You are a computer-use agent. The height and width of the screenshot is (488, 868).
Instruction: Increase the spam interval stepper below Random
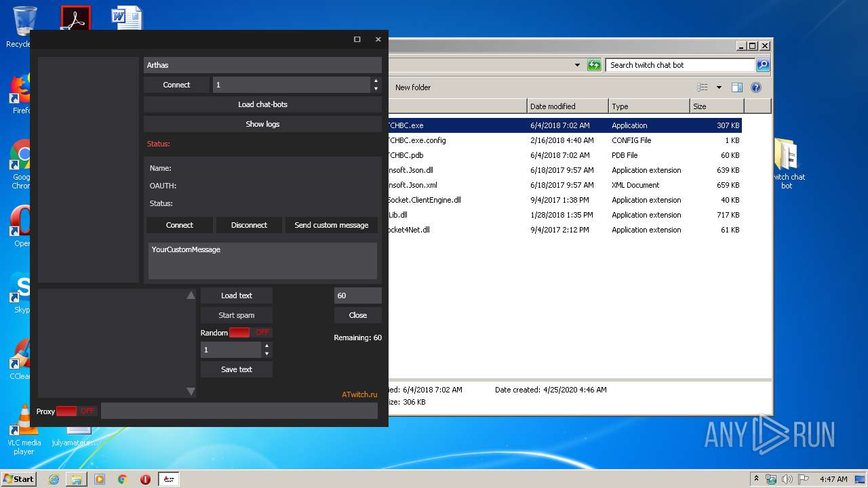click(267, 346)
